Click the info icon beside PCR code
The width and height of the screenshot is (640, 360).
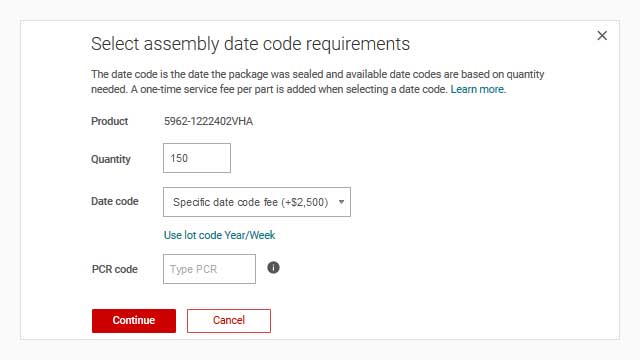click(x=273, y=268)
